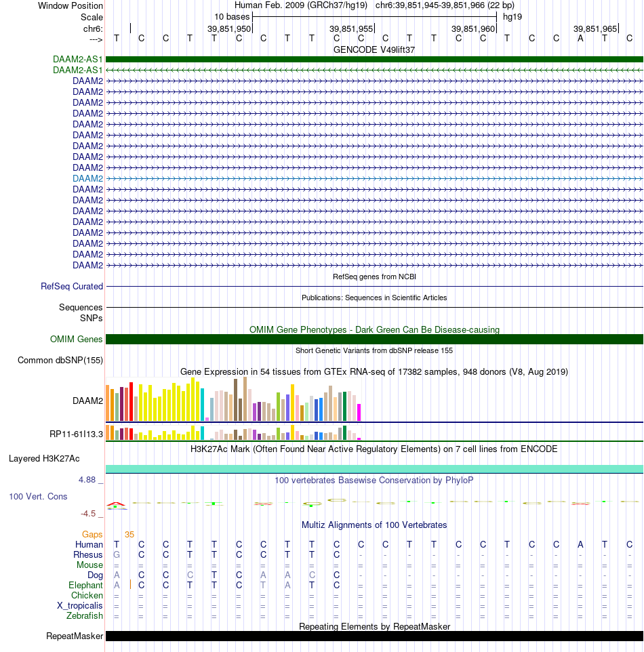This screenshot has height=652, width=644.
Task: Click the Mouse alignment row label
Action: tap(89, 565)
